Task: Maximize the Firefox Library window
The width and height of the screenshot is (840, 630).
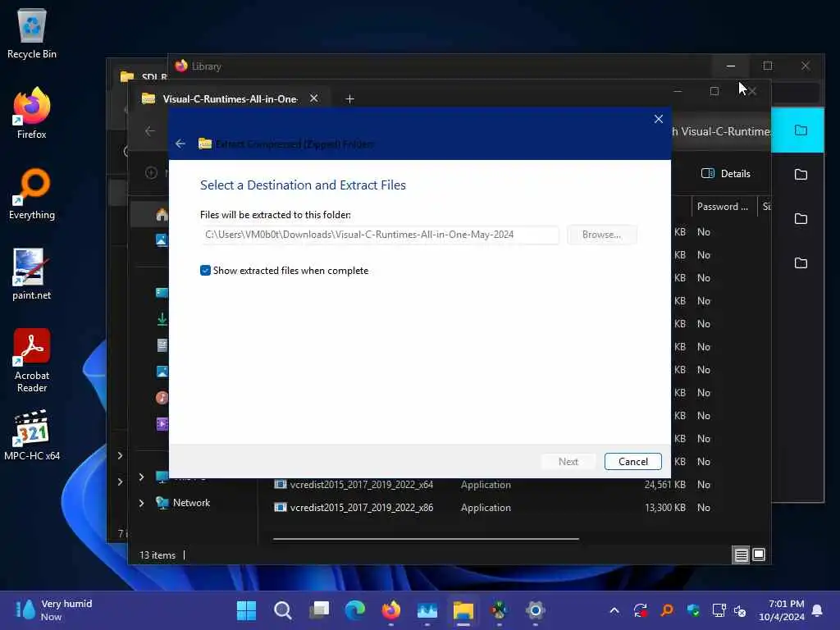Action: pos(768,66)
